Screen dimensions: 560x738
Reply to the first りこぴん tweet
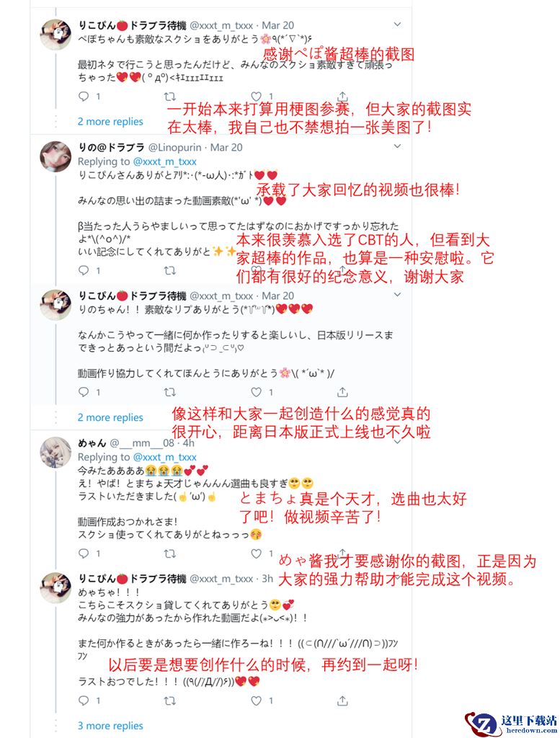coord(84,97)
